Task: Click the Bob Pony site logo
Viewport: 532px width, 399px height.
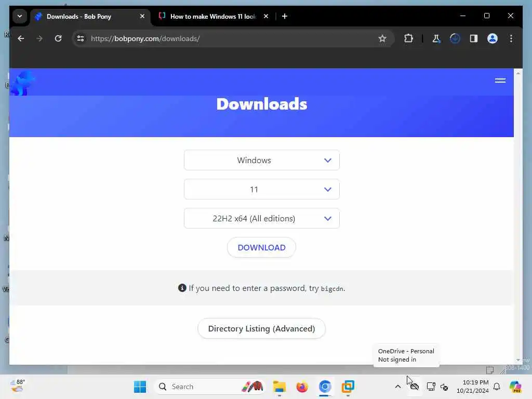Action: point(22,83)
